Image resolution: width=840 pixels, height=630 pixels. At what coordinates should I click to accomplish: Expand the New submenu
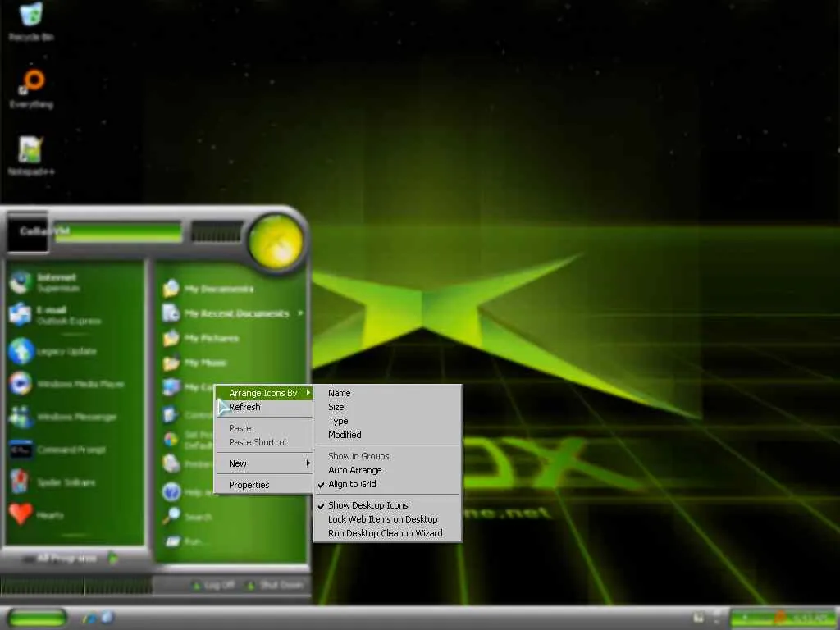[263, 463]
